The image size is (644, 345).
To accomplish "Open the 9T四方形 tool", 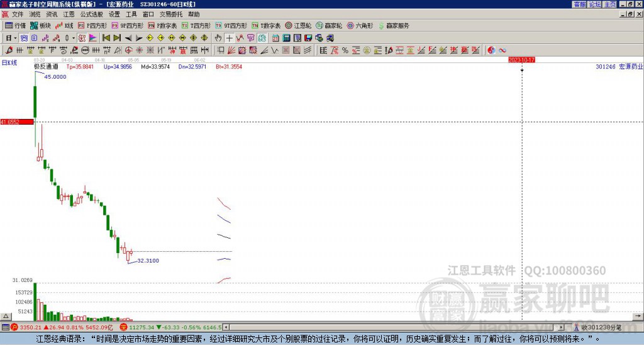I will 231,25.
